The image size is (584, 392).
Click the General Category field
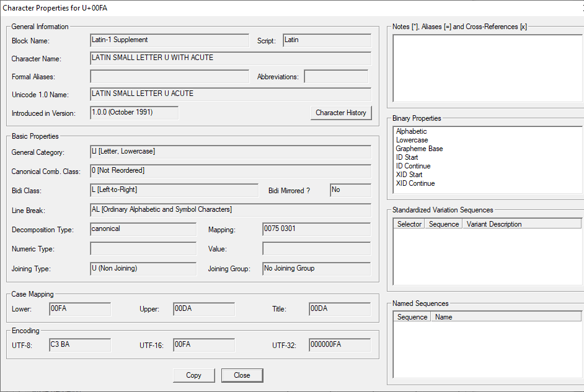click(x=231, y=152)
